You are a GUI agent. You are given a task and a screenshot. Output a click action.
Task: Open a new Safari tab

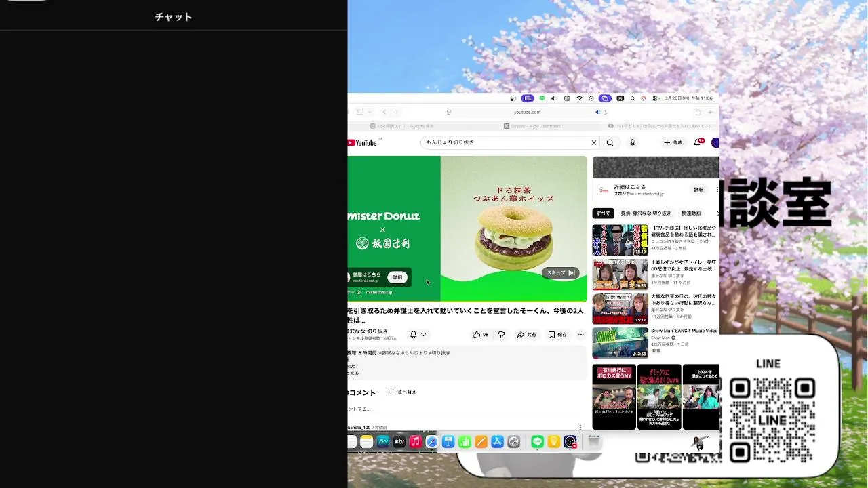(710, 112)
